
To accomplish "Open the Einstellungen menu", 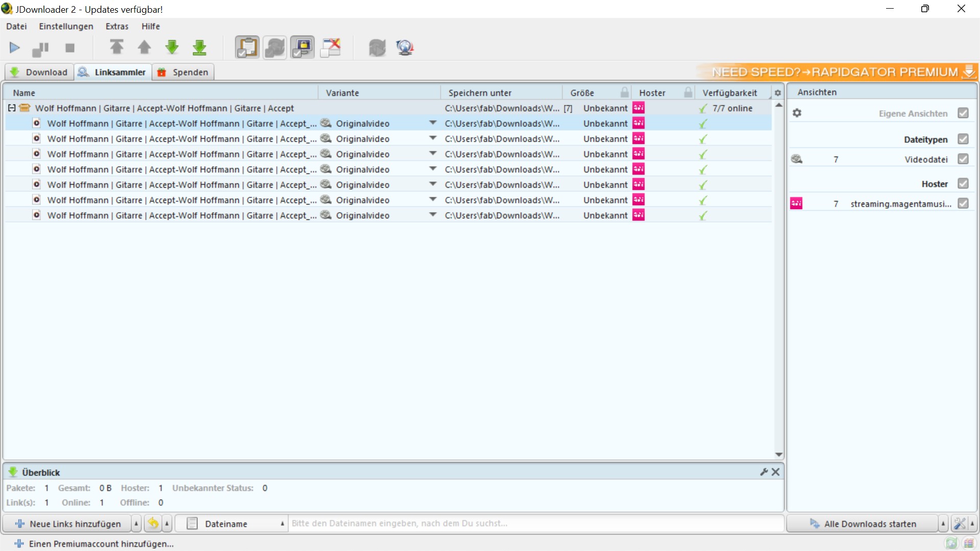I will click(66, 26).
